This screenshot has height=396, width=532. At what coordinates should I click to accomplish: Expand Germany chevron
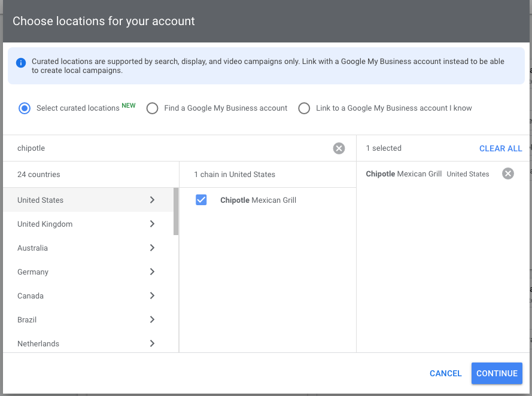click(x=152, y=272)
